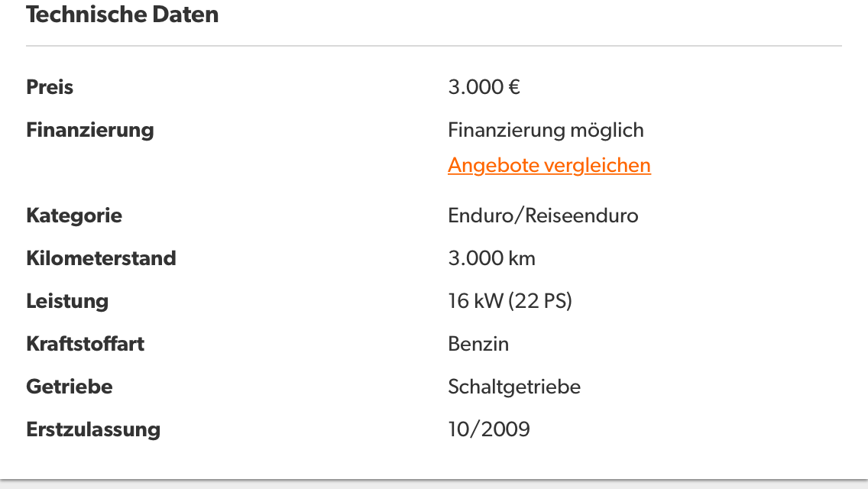The height and width of the screenshot is (489, 868).
Task: Click the Getriebe label
Action: point(70,387)
